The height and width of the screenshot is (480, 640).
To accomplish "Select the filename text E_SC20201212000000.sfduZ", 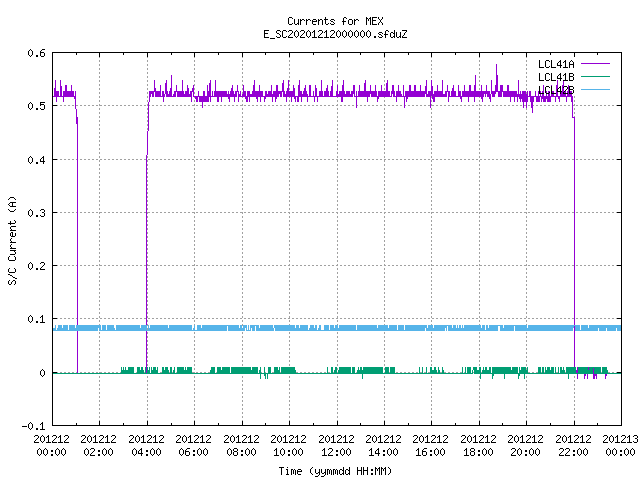I will pyautogui.click(x=335, y=34).
